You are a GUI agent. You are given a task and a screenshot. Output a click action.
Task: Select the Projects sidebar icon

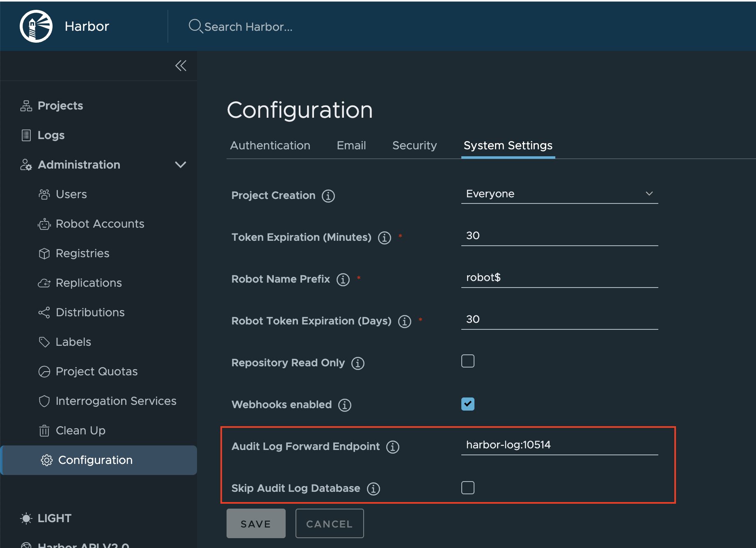coord(25,105)
